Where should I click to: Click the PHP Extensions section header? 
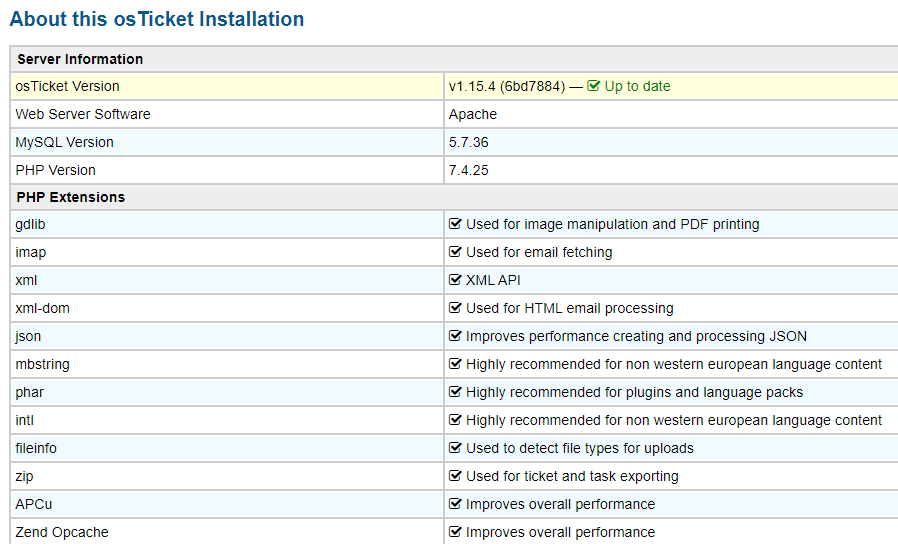(70, 197)
